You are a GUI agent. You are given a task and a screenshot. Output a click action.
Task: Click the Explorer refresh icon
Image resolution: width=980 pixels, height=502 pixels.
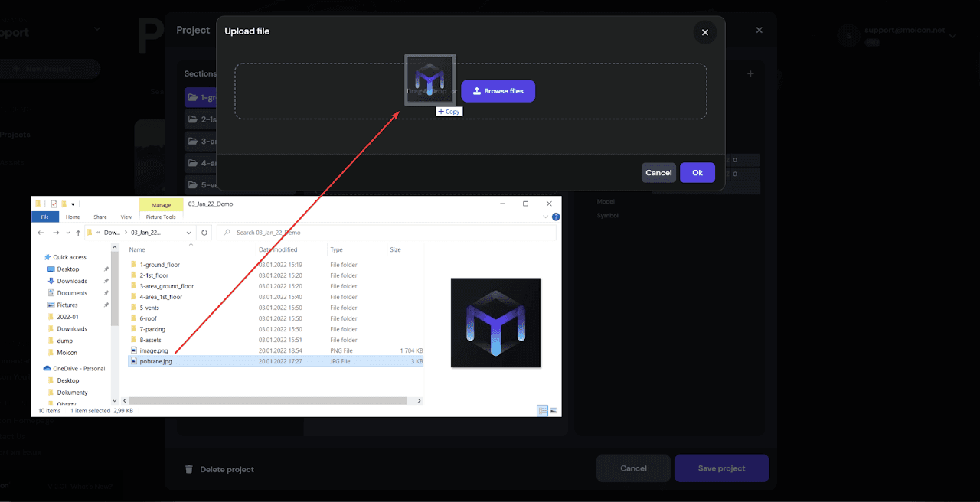204,233
